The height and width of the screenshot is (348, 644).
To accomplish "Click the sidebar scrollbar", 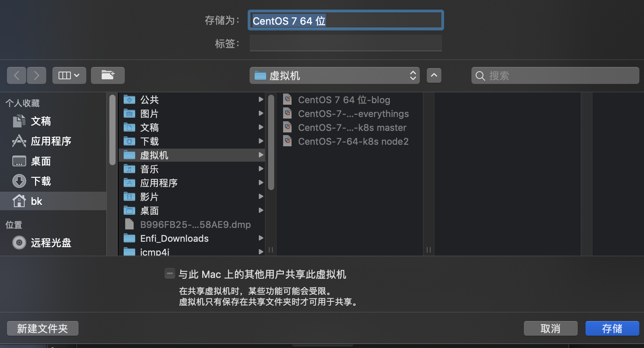I will tap(112, 130).
